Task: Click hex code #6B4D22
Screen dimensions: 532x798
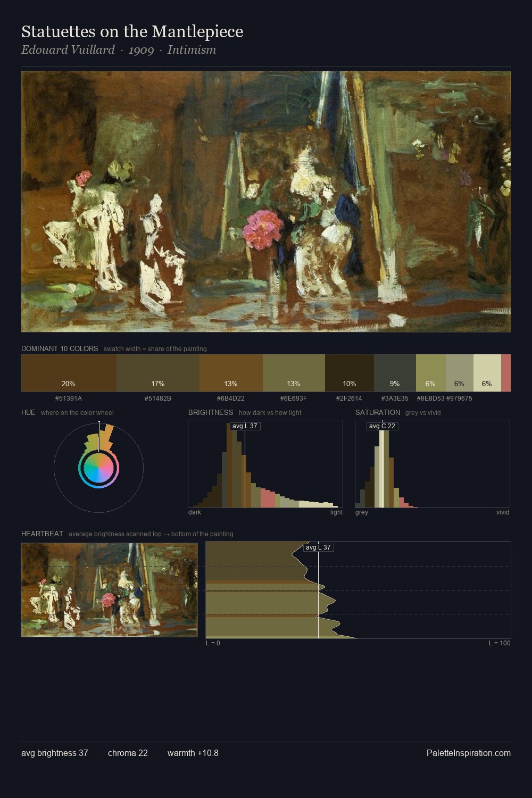Action: coord(231,398)
